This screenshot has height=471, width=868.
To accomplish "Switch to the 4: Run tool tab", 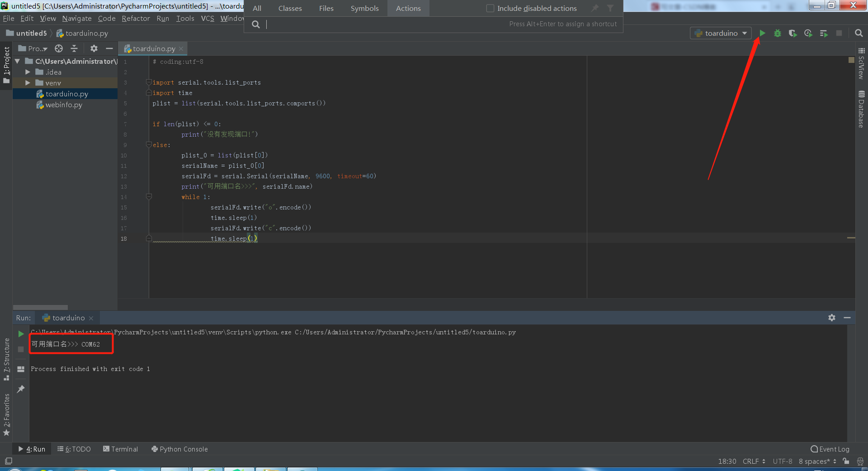I will click(x=32, y=449).
